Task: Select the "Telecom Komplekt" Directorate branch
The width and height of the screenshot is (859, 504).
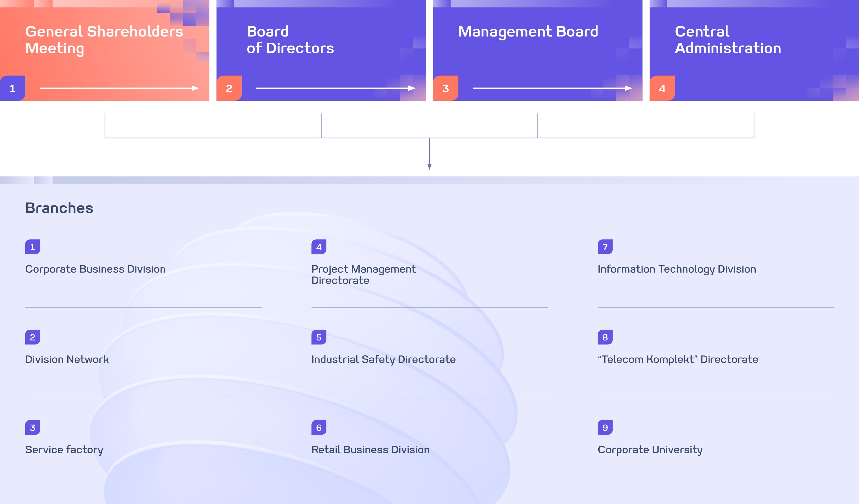Action: point(678,359)
